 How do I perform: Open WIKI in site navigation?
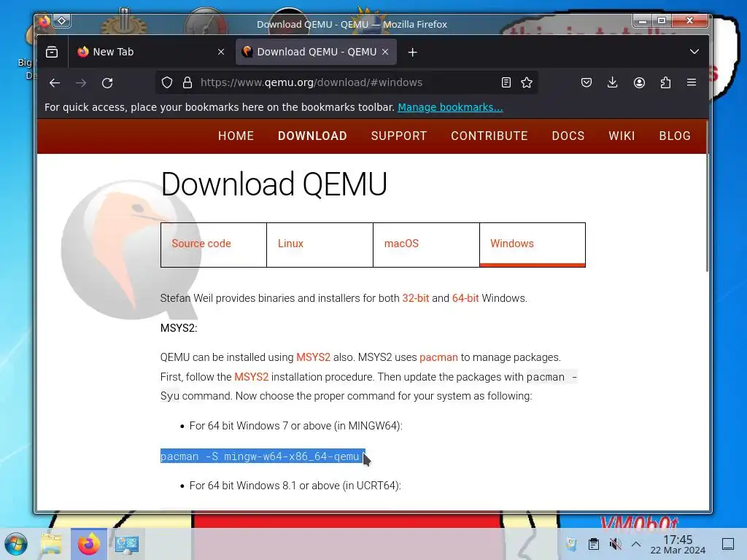pos(622,136)
